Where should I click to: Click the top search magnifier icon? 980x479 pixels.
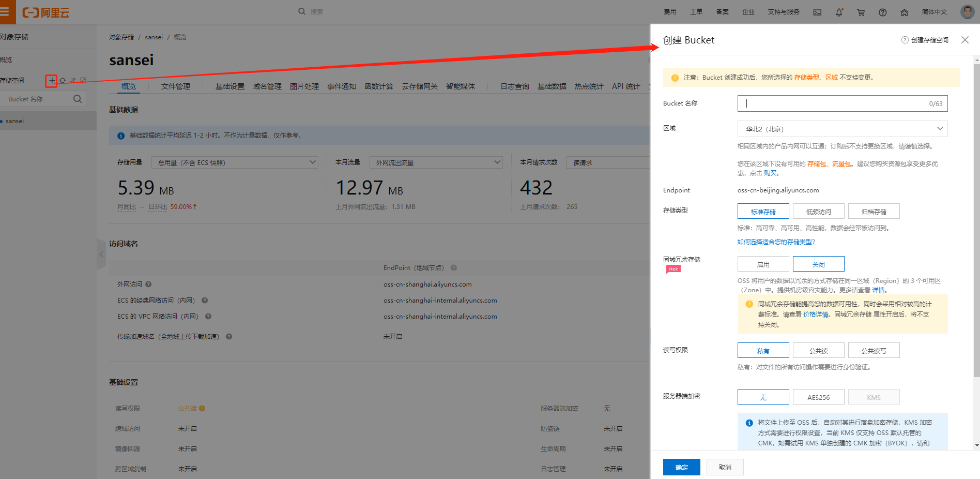(302, 11)
